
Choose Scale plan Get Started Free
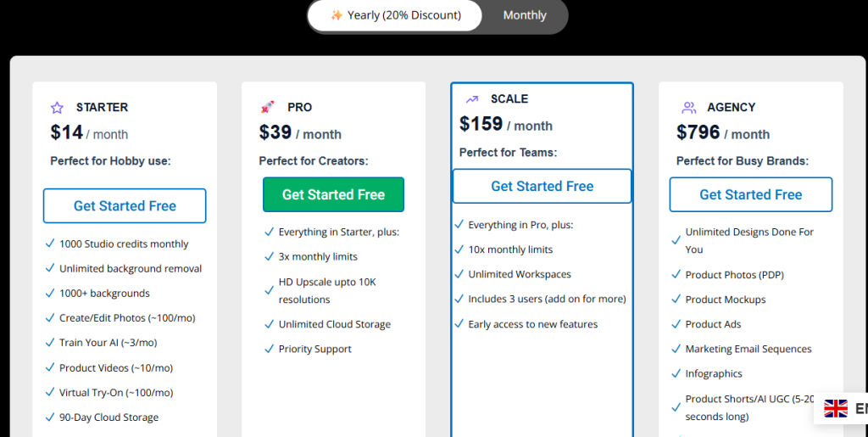click(542, 186)
